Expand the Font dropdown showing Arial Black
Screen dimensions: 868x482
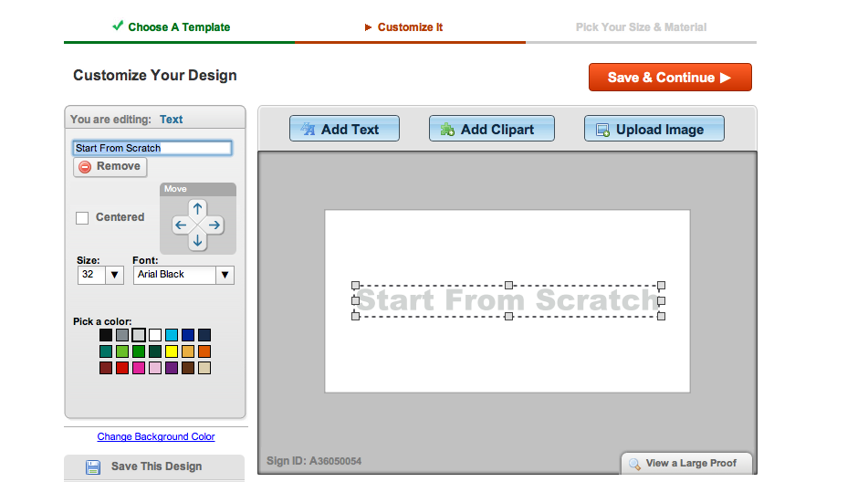click(183, 274)
